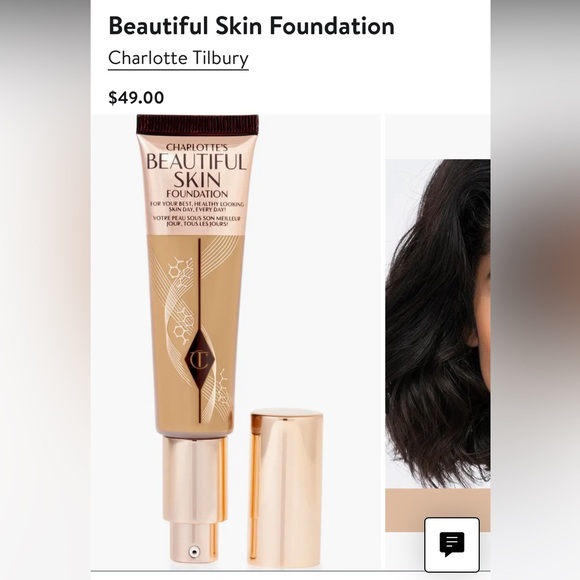The height and width of the screenshot is (580, 580).
Task: Click the French tagline on tube
Action: coord(197,221)
